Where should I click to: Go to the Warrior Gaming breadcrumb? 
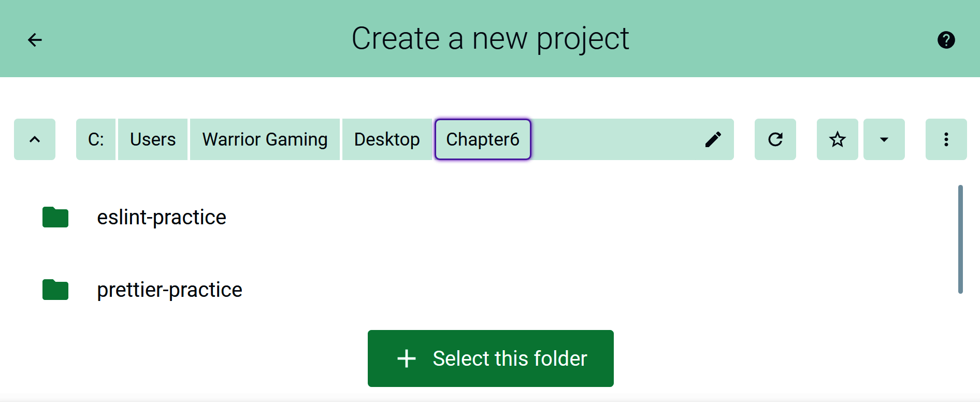[x=265, y=139]
